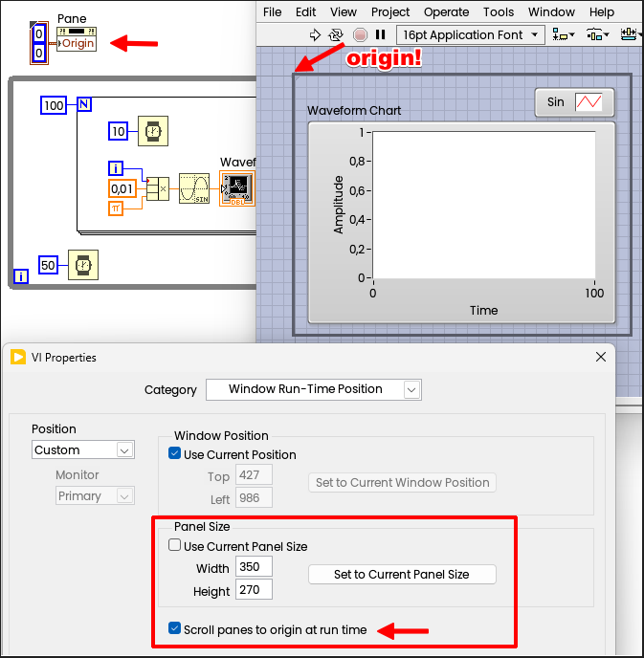Select the 100 loop count constant
Screen dimensions: 644x658
[54, 105]
